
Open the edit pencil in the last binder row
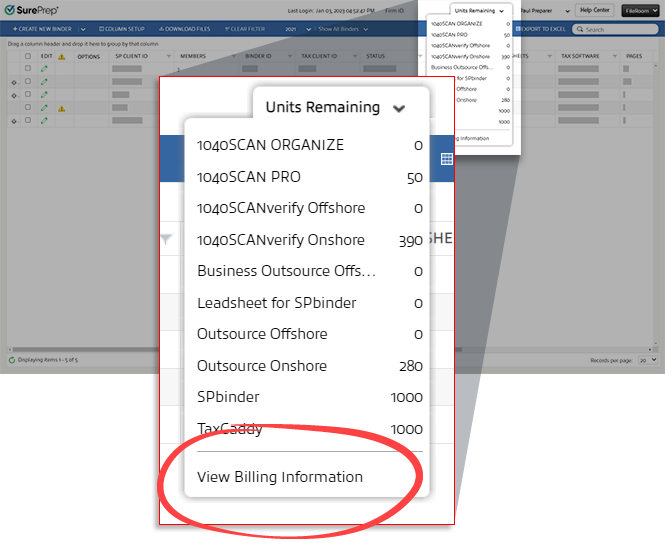coord(44,121)
